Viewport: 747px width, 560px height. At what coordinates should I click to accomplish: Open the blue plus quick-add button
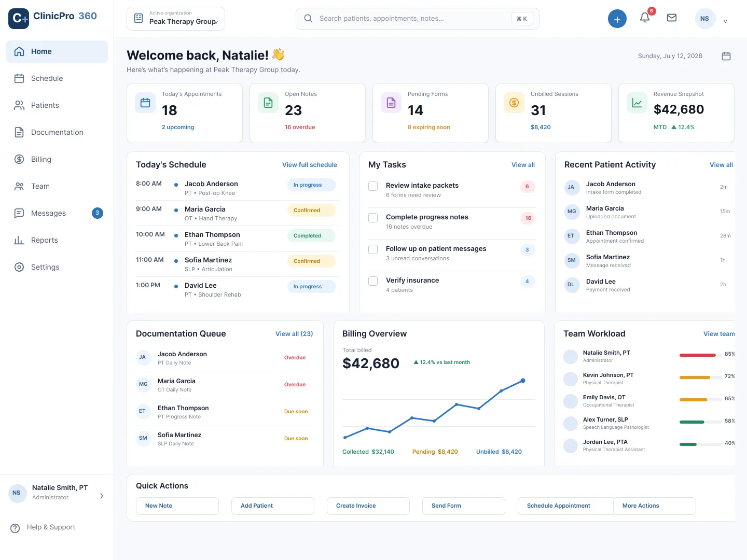click(x=617, y=19)
